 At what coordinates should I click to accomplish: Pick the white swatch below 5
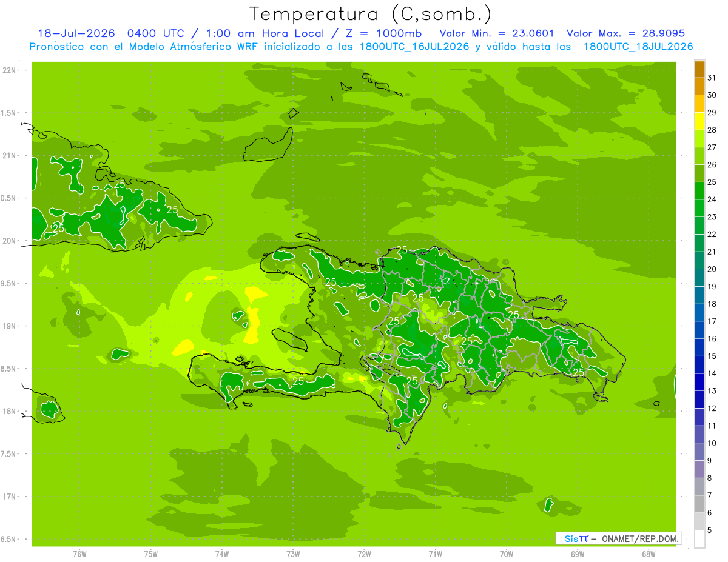699,539
